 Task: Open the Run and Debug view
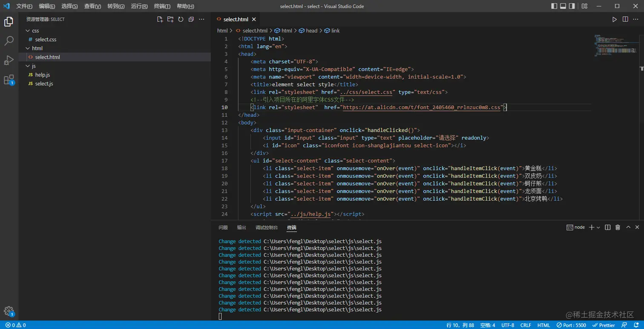(9, 60)
